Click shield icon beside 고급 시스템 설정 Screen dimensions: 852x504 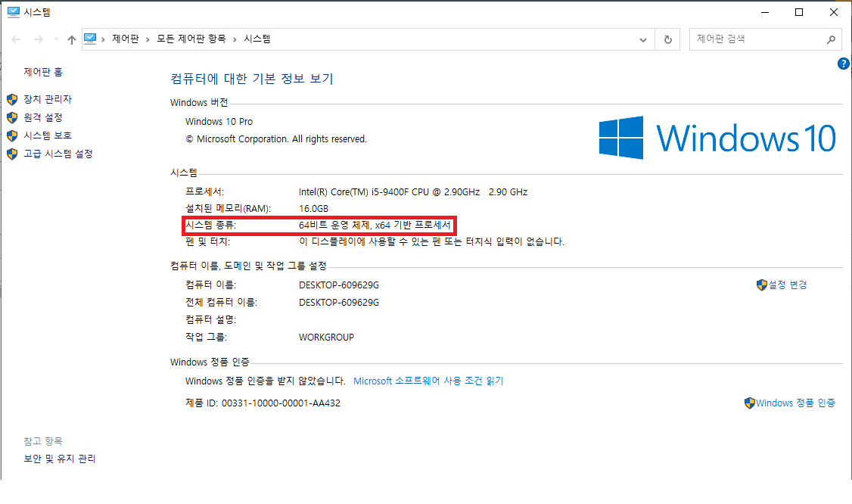click(12, 154)
